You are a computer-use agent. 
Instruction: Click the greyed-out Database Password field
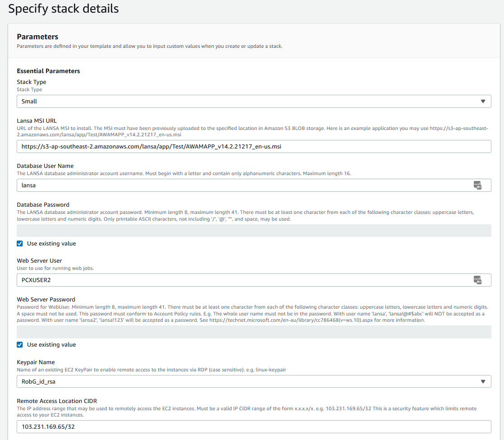point(254,231)
